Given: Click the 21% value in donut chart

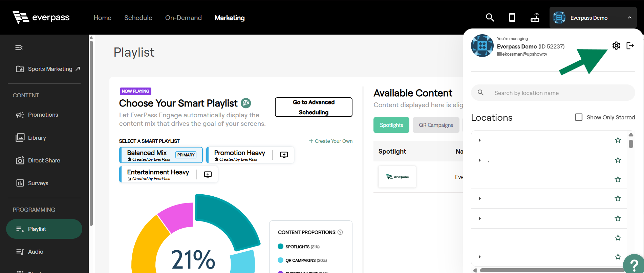Looking at the screenshot, I should click(193, 259).
